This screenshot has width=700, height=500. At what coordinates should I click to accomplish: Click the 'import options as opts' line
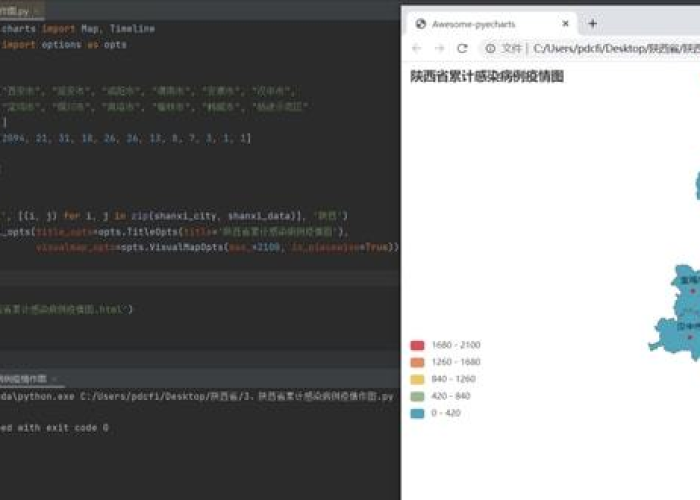(x=63, y=45)
